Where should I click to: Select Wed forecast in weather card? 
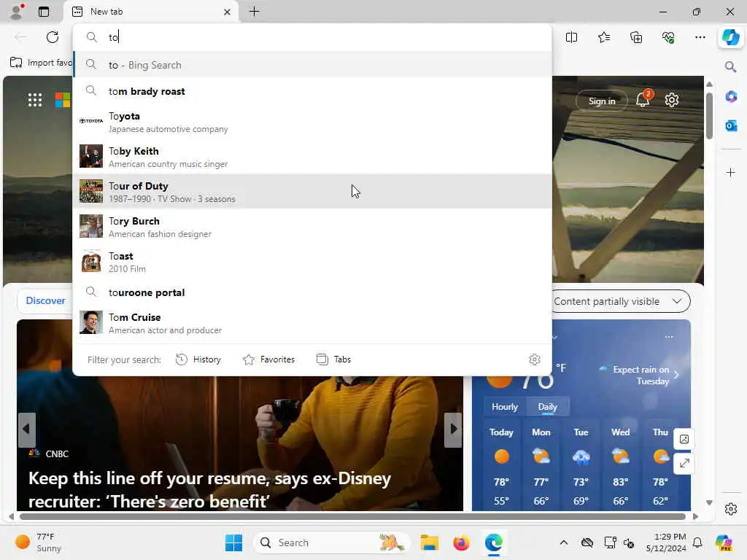click(620, 466)
